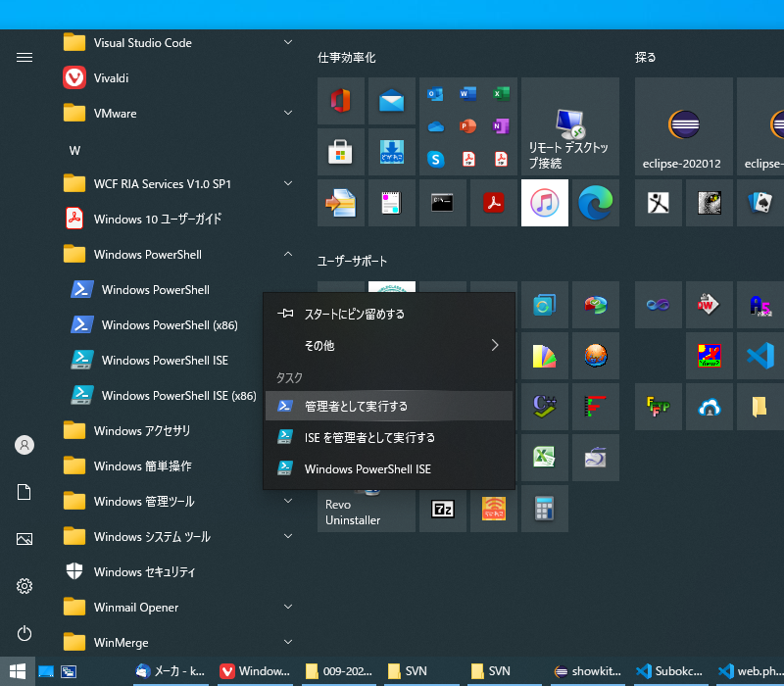Expand the Visual Studio Code folder
Viewport: 784px width, 686px height.
click(x=288, y=42)
